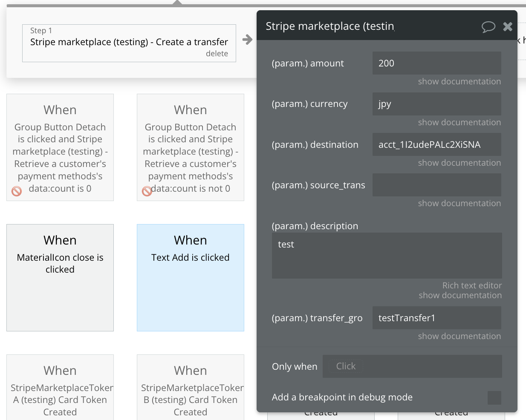526x420 pixels.
Task: Edit the amount field containing 200
Action: [437, 63]
